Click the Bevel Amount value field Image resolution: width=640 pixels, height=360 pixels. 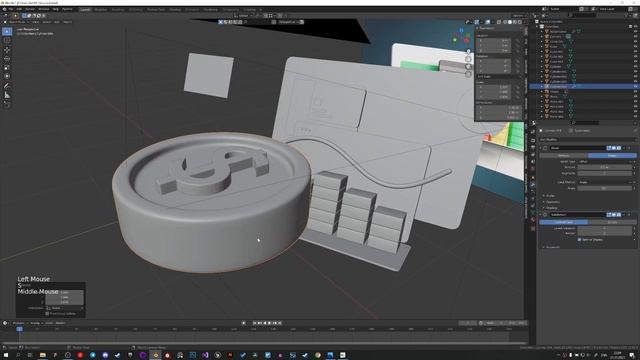tap(604, 167)
